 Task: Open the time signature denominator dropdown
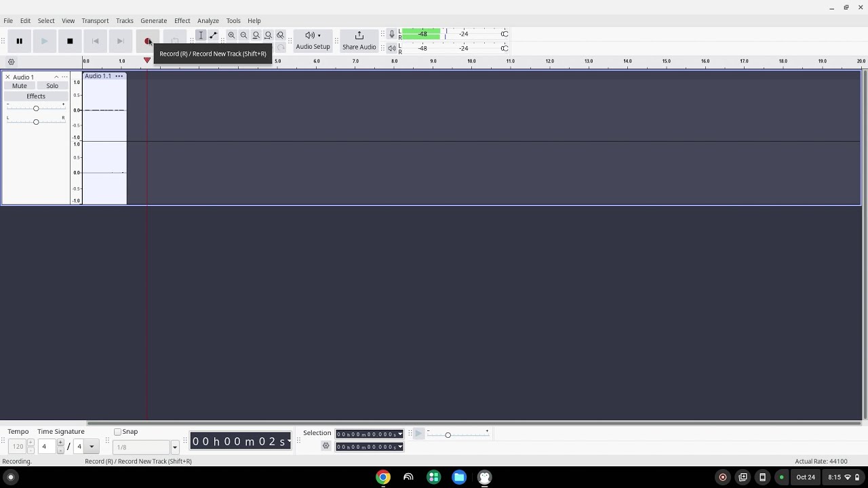click(x=92, y=447)
